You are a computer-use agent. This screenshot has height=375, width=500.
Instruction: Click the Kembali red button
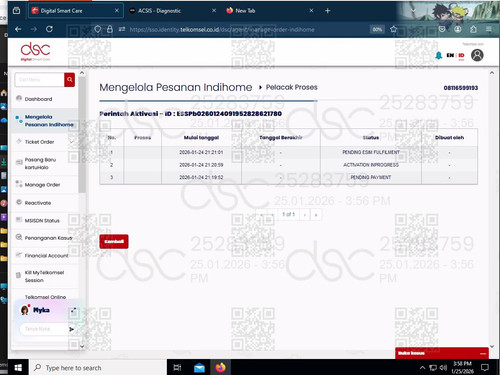(114, 242)
